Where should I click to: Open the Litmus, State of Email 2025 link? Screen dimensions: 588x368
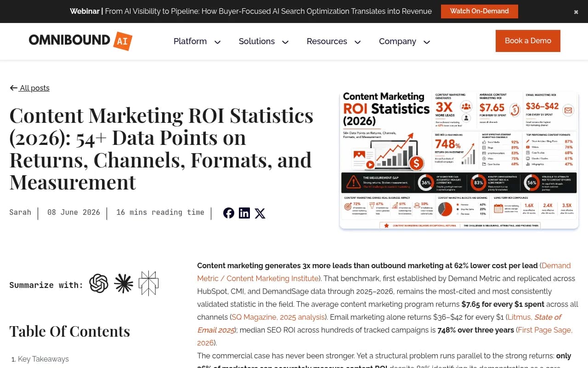379,323
